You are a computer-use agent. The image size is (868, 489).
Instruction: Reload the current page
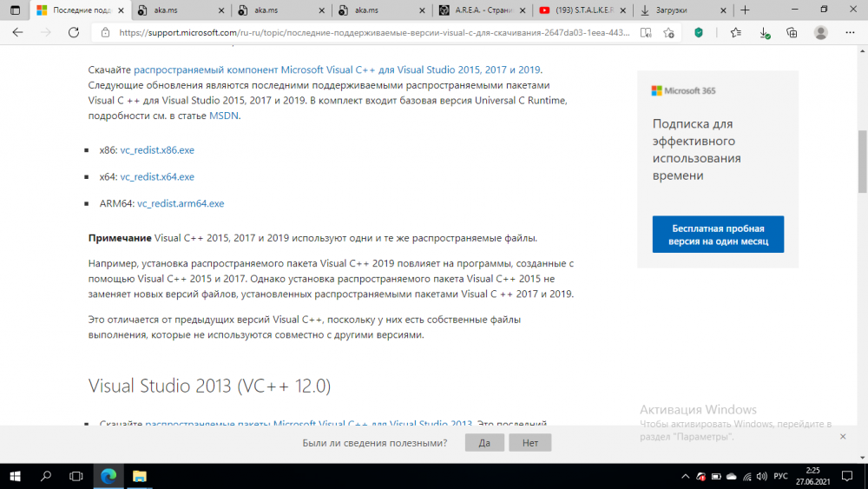click(74, 33)
